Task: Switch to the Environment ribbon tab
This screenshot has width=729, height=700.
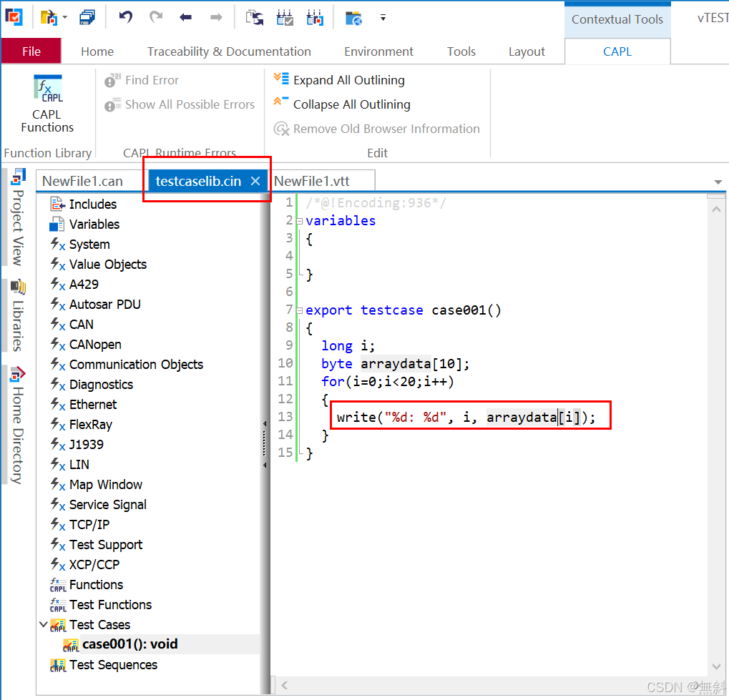Action: point(378,51)
